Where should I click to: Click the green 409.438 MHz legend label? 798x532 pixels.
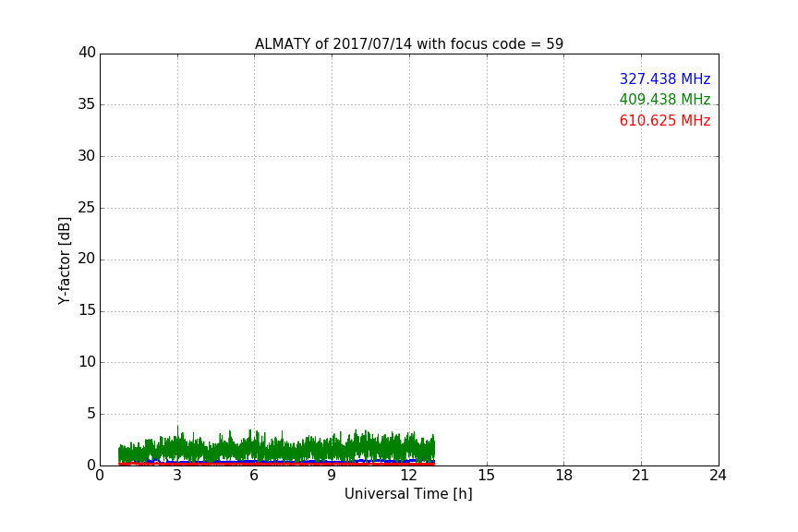tap(665, 99)
